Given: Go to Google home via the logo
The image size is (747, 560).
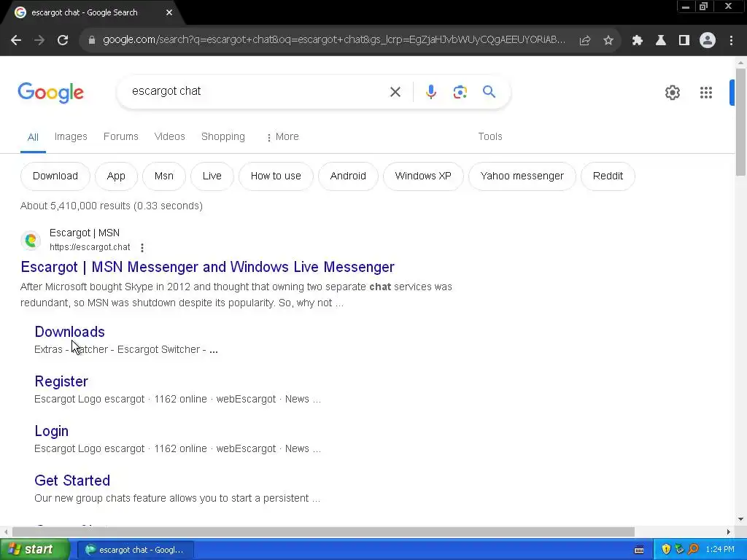Looking at the screenshot, I should (50, 93).
